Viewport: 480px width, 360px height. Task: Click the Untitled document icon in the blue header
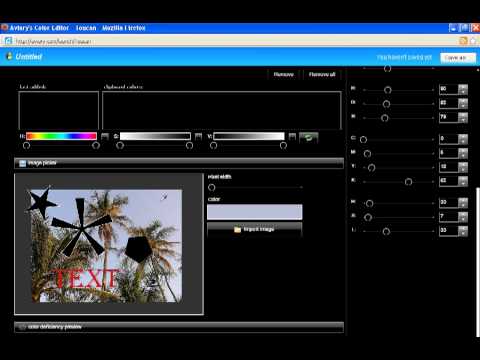point(9,56)
